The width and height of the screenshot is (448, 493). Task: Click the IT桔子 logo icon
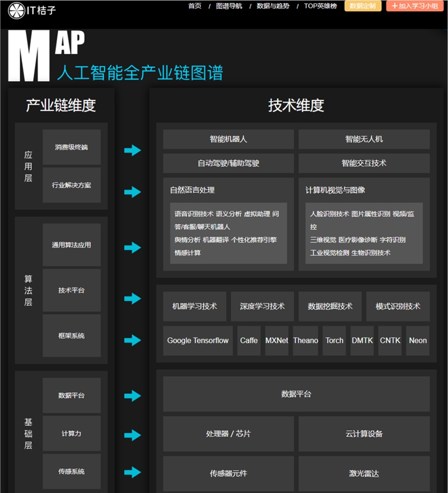[15, 10]
